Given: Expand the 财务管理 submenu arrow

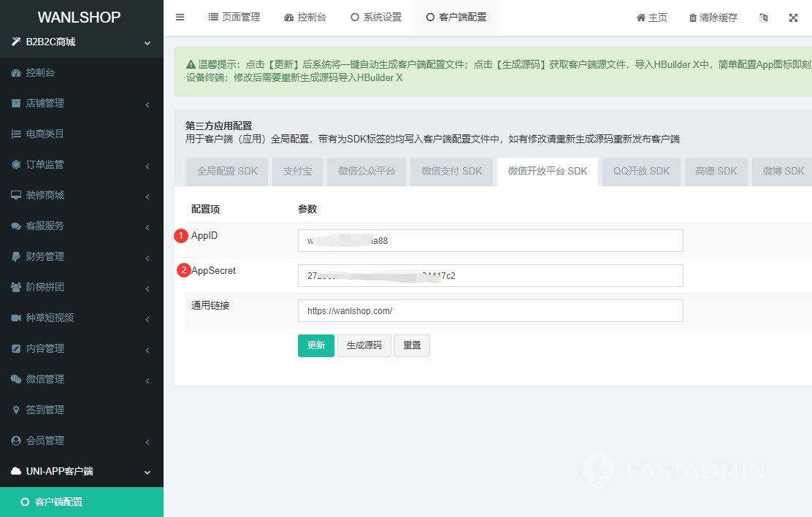Looking at the screenshot, I should (148, 258).
